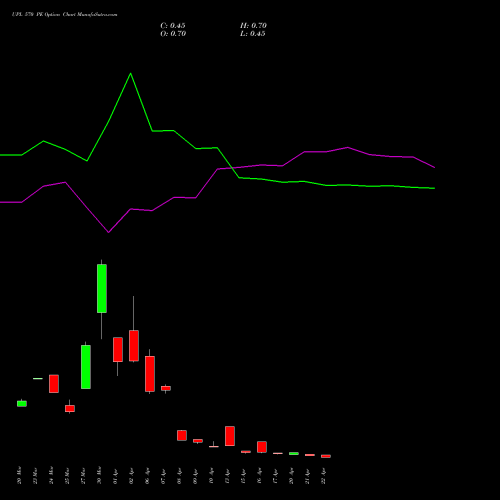Viewport: 500px width, 500px height.
Task: Click the flat green dash candle for 23 Mar
Action: tap(38, 379)
